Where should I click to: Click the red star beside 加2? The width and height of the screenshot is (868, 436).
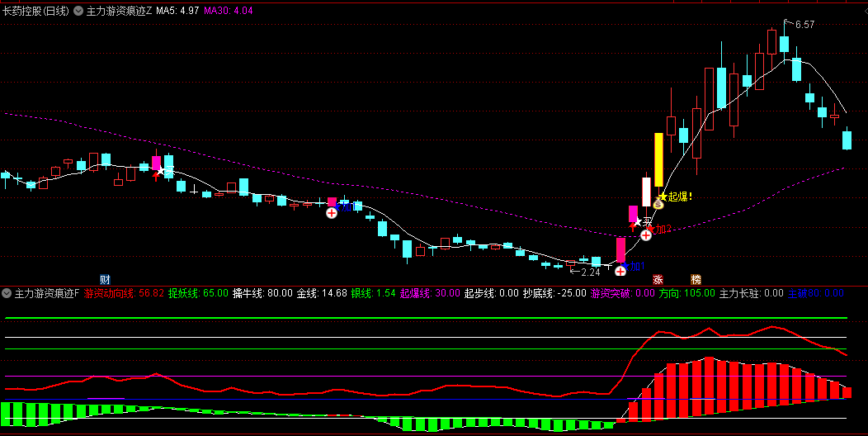[652, 228]
